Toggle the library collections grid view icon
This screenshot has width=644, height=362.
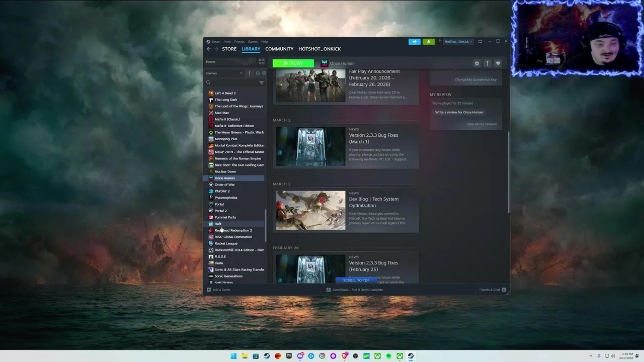[261, 61]
